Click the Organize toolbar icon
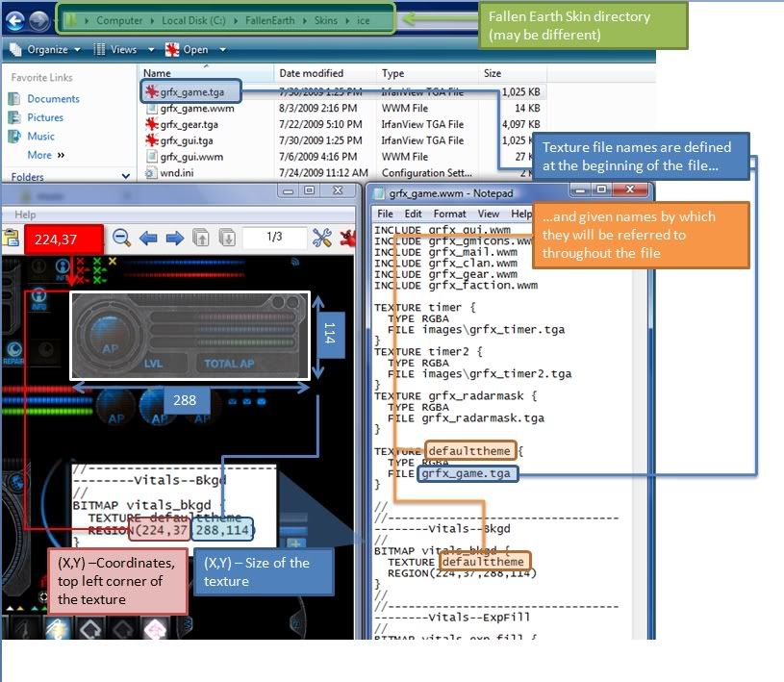 (15, 49)
